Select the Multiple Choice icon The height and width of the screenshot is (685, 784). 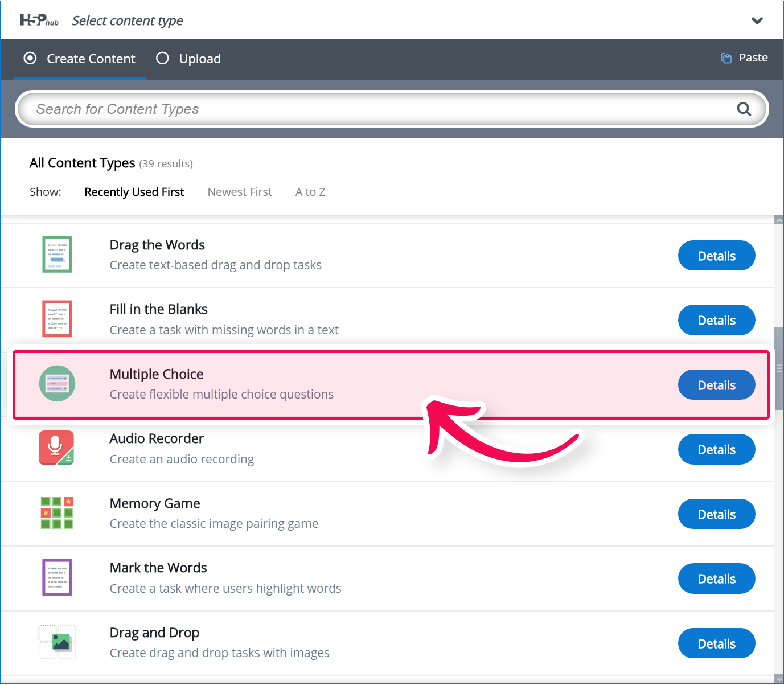coord(57,383)
